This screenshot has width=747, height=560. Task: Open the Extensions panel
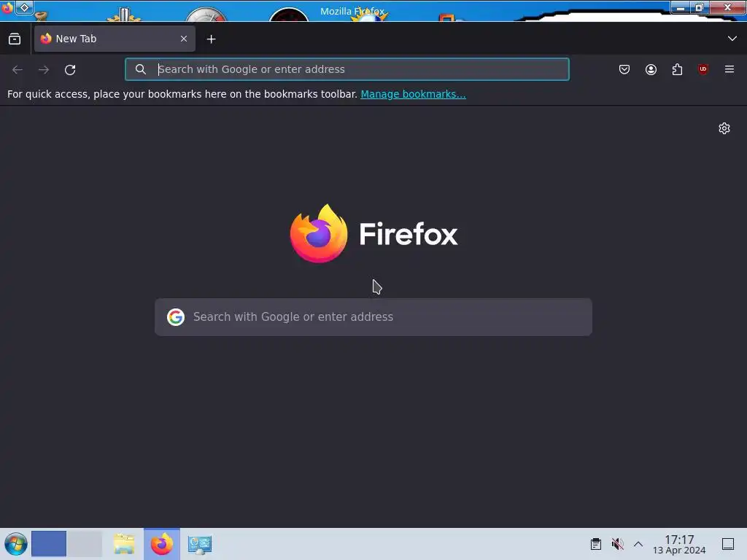677,69
